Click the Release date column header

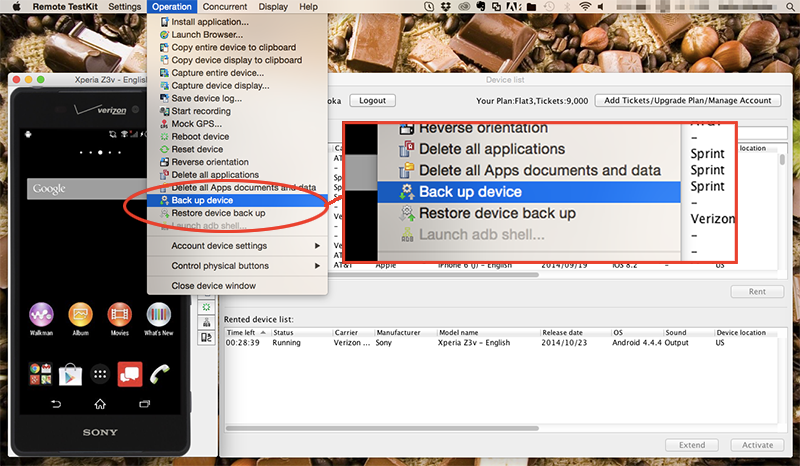click(575, 332)
